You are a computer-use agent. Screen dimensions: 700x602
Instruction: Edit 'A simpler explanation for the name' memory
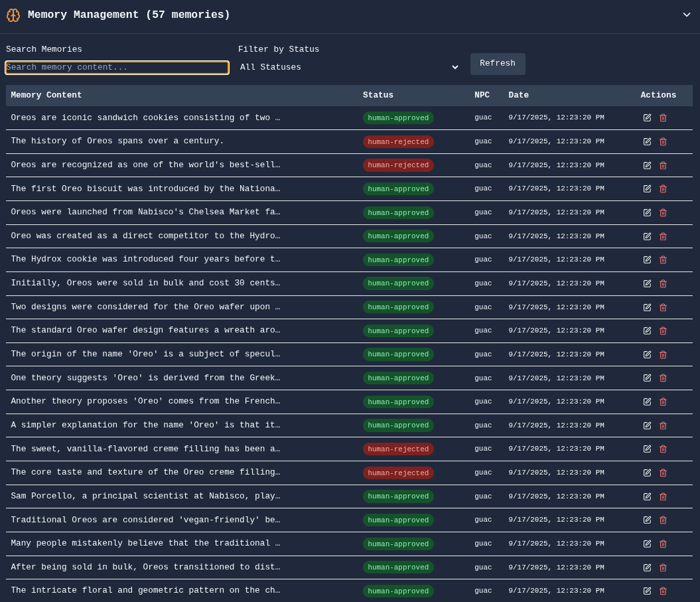click(648, 425)
